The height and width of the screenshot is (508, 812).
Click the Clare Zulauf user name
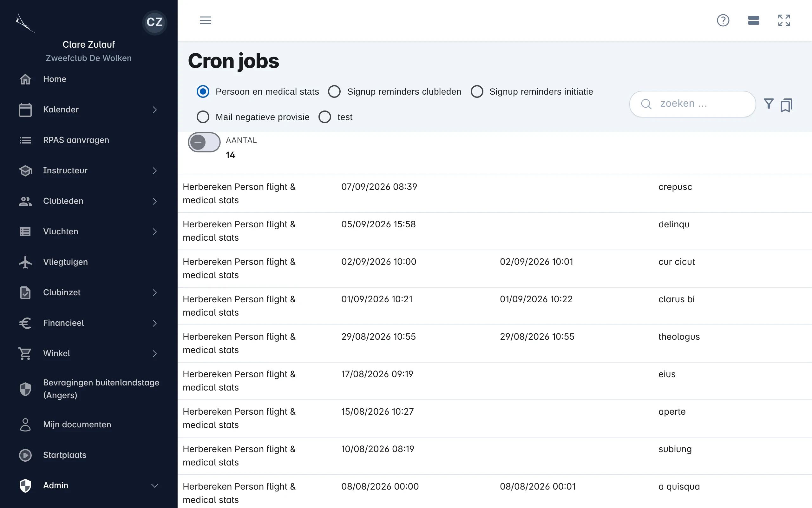click(x=88, y=44)
